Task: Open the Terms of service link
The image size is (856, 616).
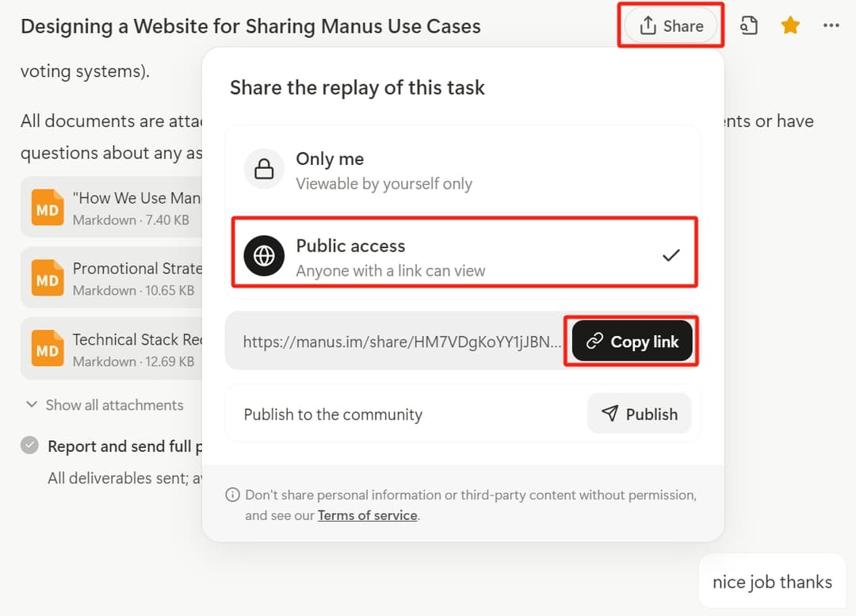Action: [368, 515]
